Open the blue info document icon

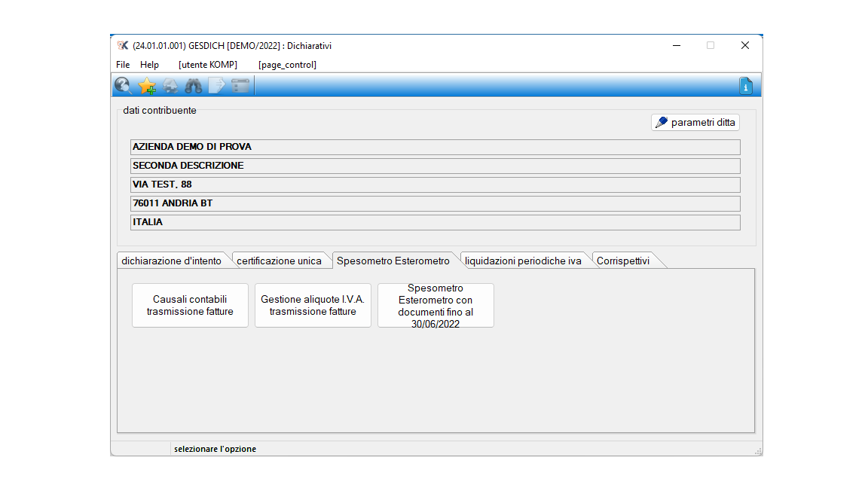[x=746, y=87]
